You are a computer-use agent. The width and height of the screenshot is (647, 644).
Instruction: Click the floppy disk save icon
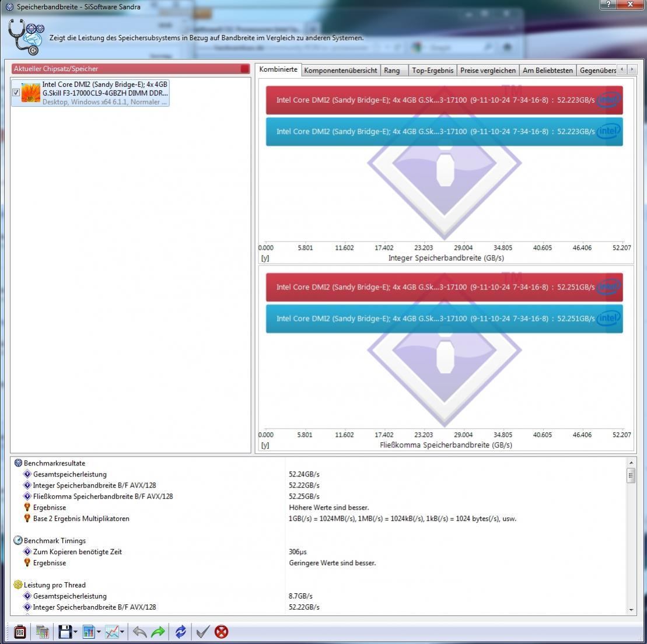[x=65, y=632]
